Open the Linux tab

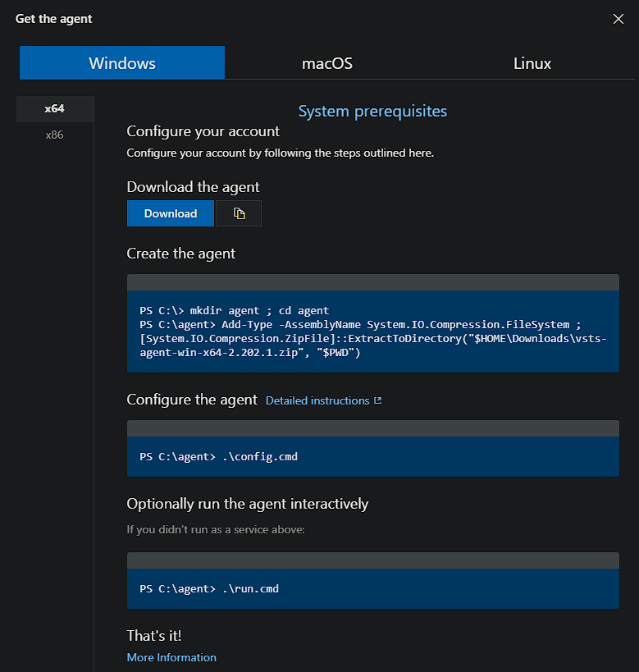click(532, 63)
